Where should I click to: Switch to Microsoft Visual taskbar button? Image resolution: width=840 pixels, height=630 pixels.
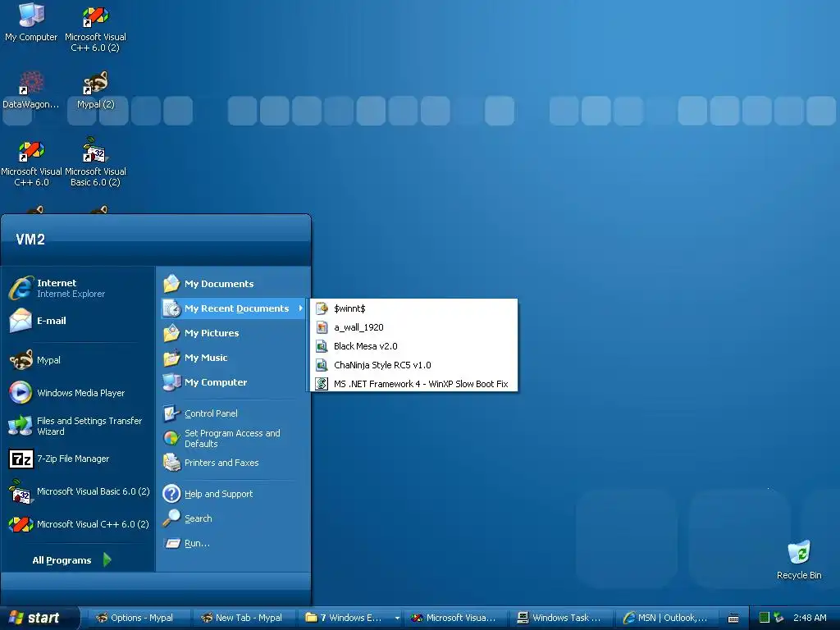tap(455, 619)
